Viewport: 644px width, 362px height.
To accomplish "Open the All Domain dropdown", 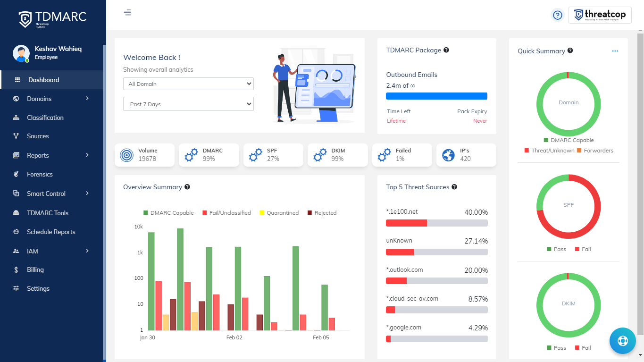I will pos(188,84).
